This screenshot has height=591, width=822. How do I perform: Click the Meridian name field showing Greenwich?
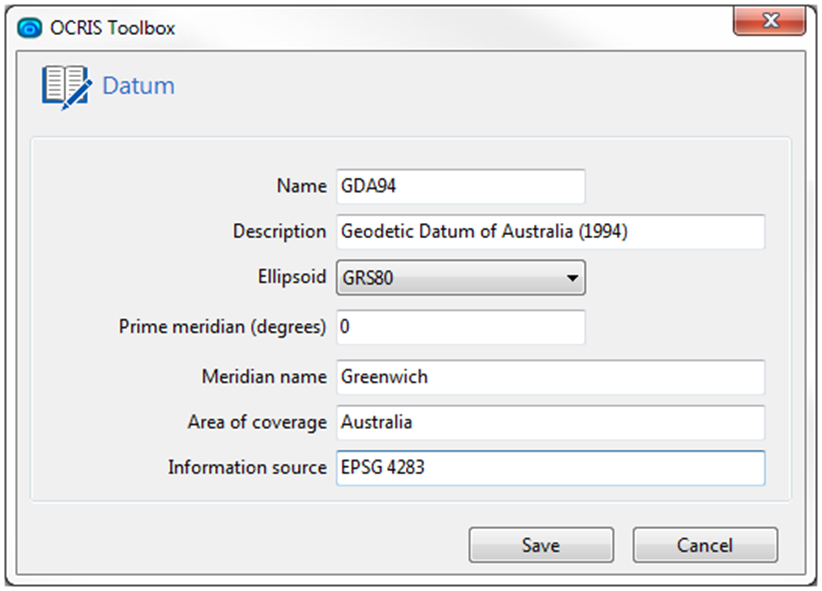click(550, 377)
